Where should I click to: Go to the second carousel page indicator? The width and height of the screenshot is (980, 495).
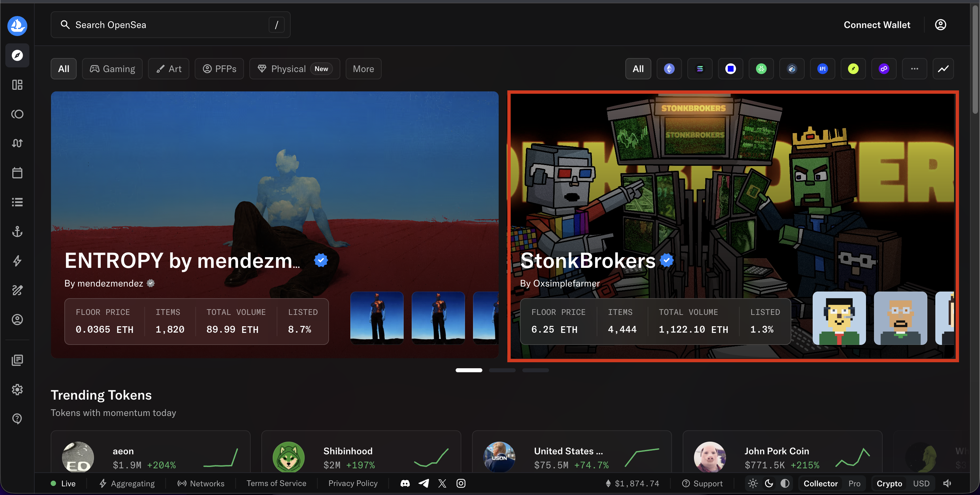coord(502,370)
